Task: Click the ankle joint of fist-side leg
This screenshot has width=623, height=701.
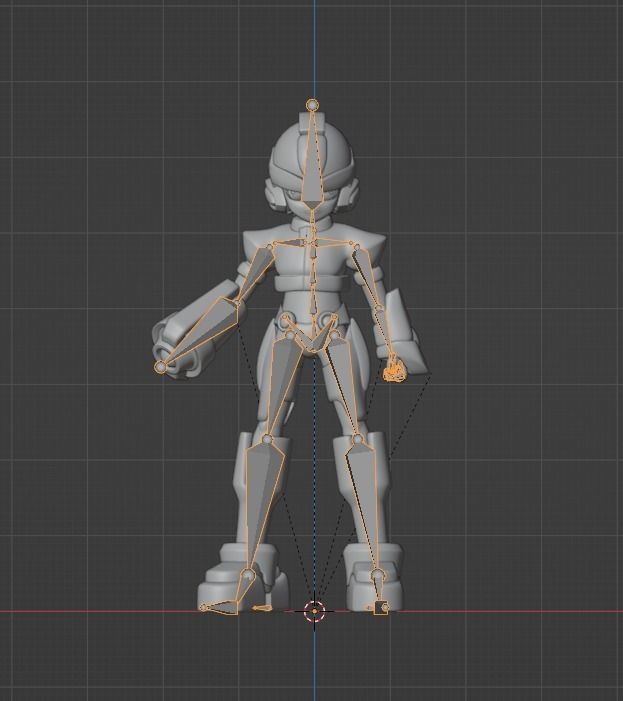Action: tap(378, 574)
